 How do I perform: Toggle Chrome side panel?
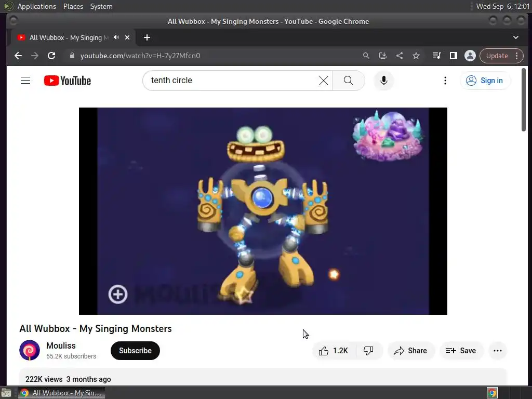click(x=453, y=56)
